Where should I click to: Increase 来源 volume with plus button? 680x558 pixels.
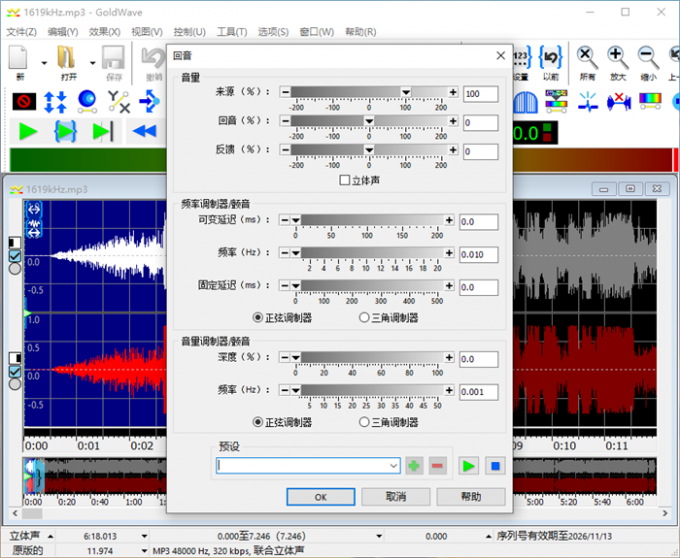pyautogui.click(x=453, y=92)
